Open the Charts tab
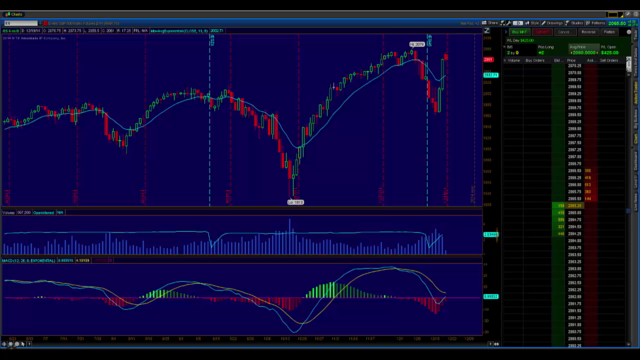 pos(14,14)
